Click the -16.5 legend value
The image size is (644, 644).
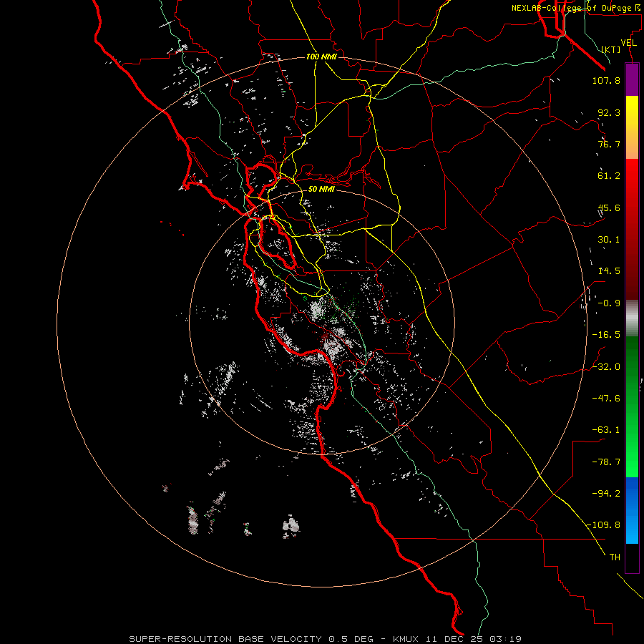[606, 335]
